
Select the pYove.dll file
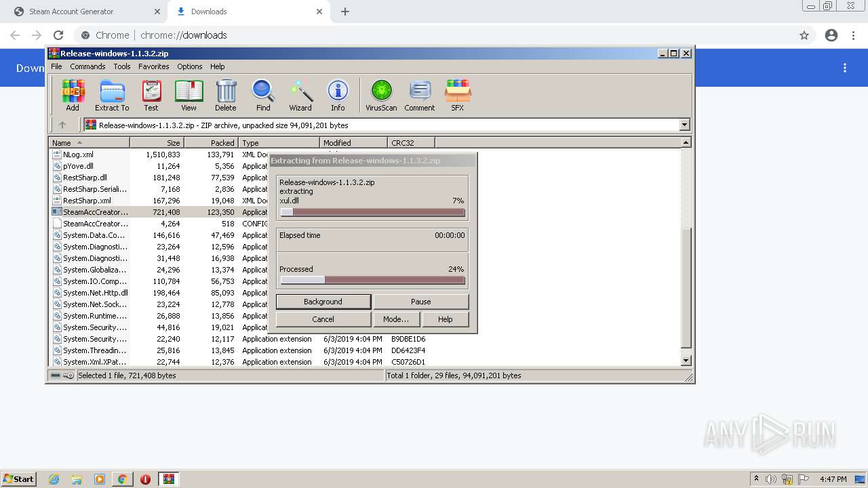78,166
